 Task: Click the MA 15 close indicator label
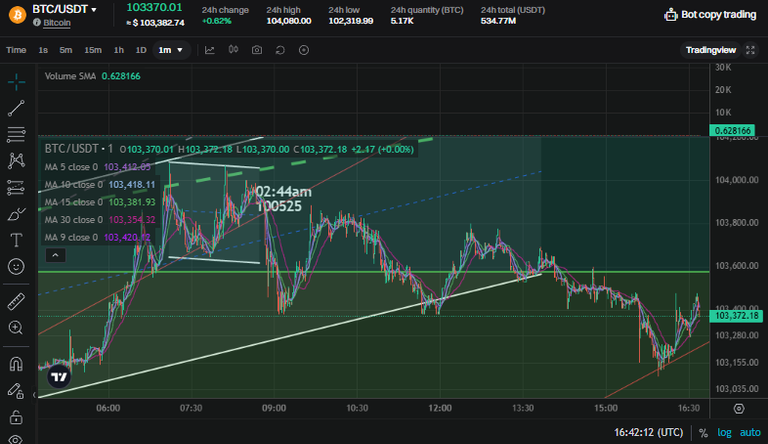coord(74,202)
